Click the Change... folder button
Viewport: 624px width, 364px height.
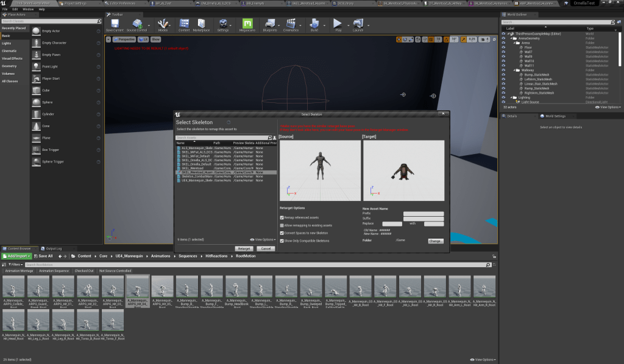436,241
